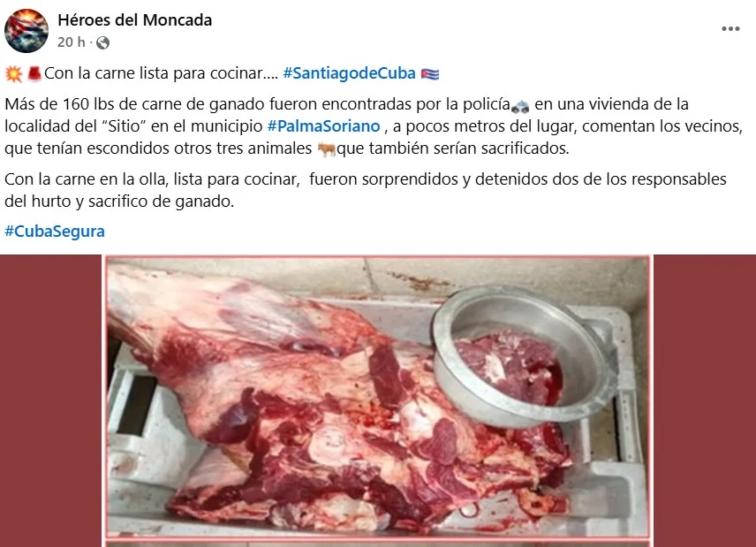Click the Héroes del Moncada page name
The height and width of the screenshot is (547, 756).
(x=134, y=20)
